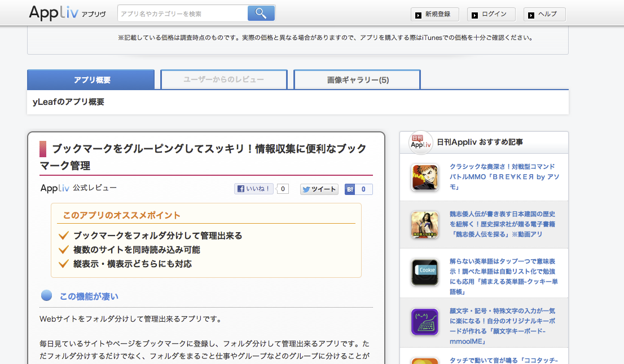Screen dimensions: 624x364
Task: Click the iTunes price disclaimer notice text
Action: (325, 38)
